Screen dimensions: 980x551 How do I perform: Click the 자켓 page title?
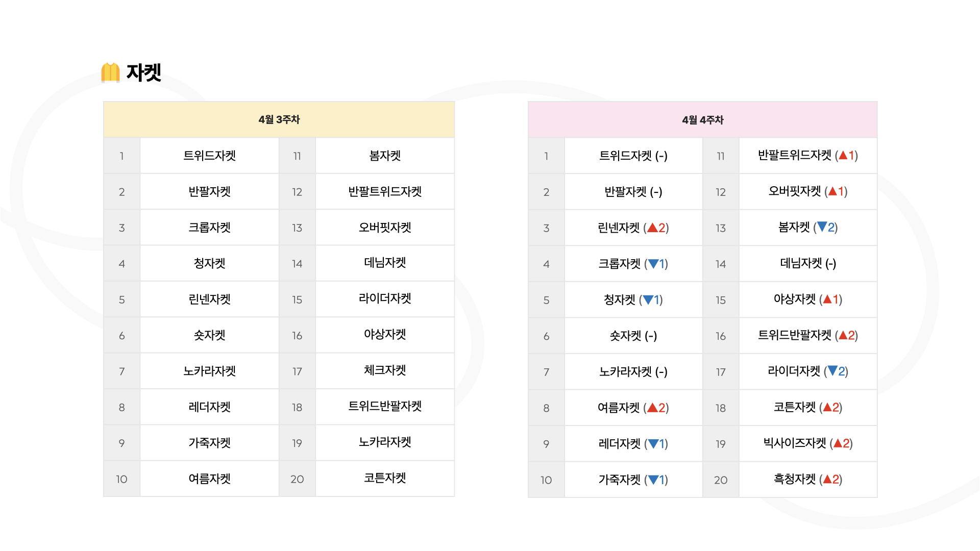(144, 72)
